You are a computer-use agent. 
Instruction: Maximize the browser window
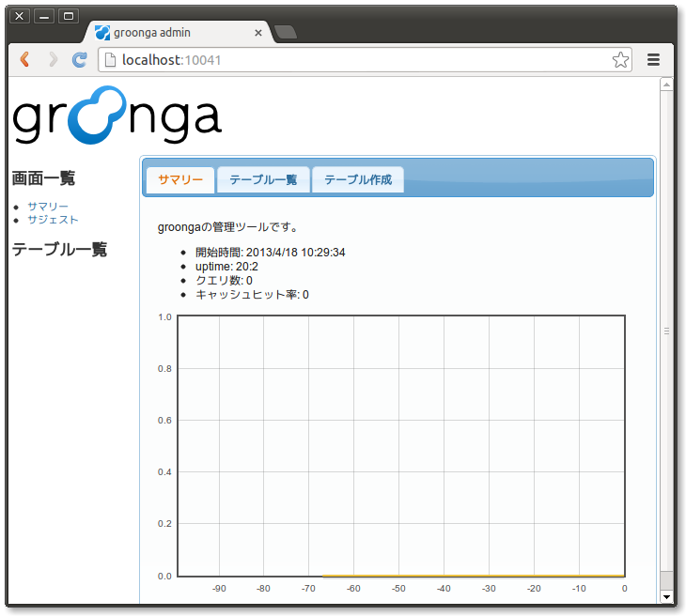tap(69, 16)
